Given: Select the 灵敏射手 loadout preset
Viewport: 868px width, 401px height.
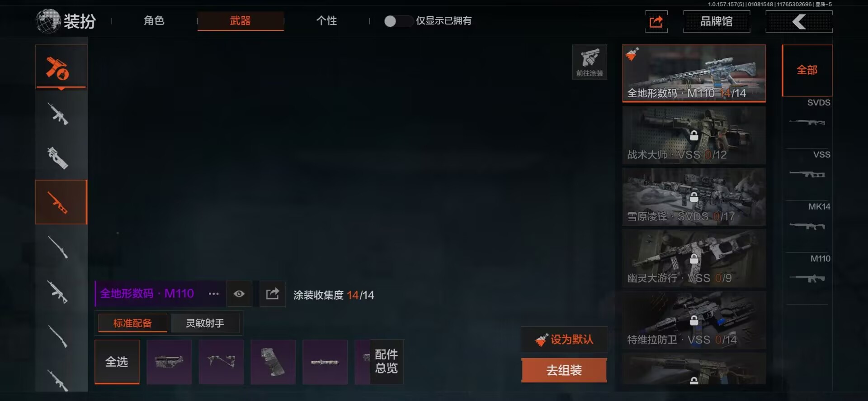Looking at the screenshot, I should (x=205, y=323).
